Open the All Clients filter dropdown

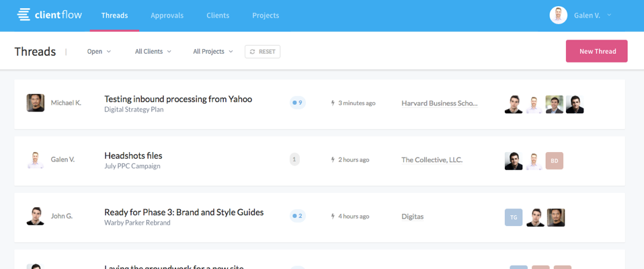click(x=153, y=52)
